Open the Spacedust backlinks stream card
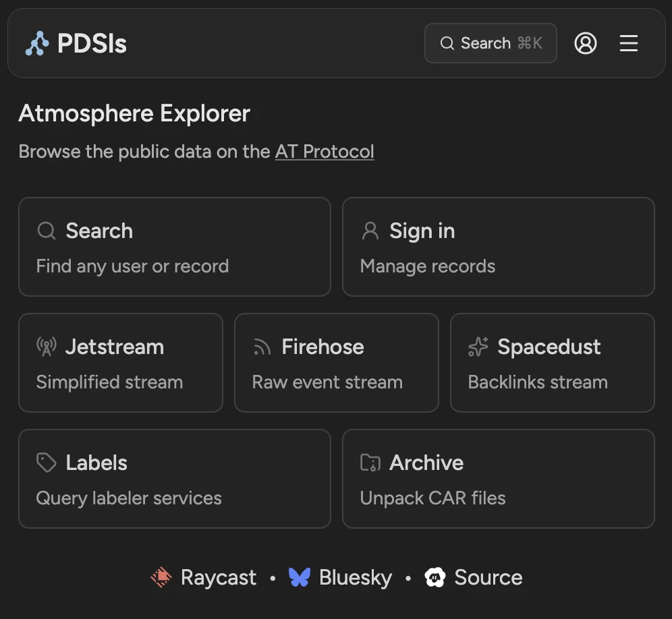 tap(552, 363)
